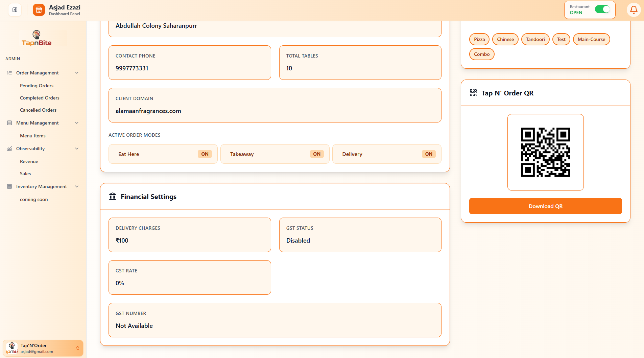
Task: Collapse the Inventory Management chevron
Action: (77, 186)
